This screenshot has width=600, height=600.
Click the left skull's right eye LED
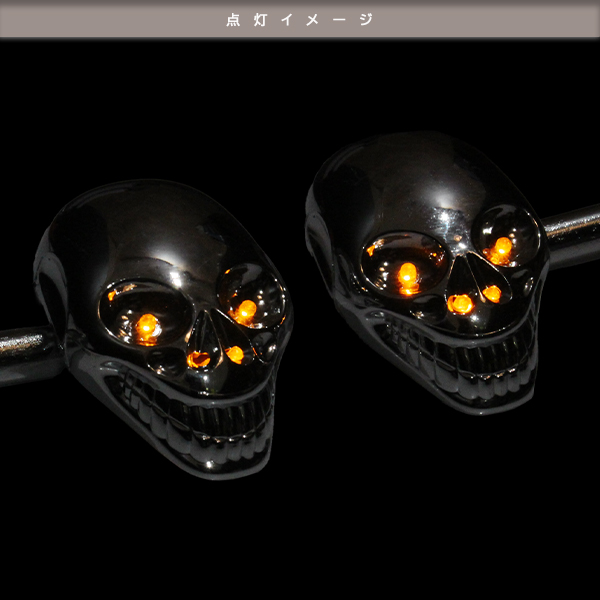click(245, 310)
